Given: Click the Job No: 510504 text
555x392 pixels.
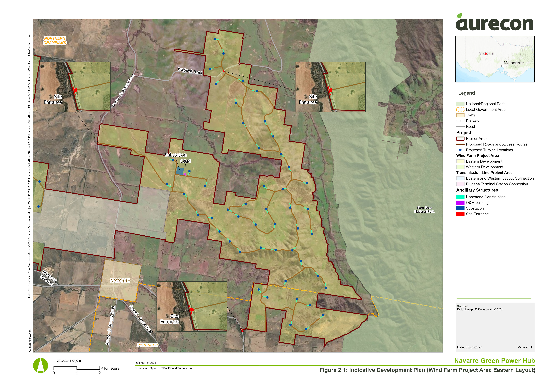Looking at the screenshot, I should click(x=146, y=363).
